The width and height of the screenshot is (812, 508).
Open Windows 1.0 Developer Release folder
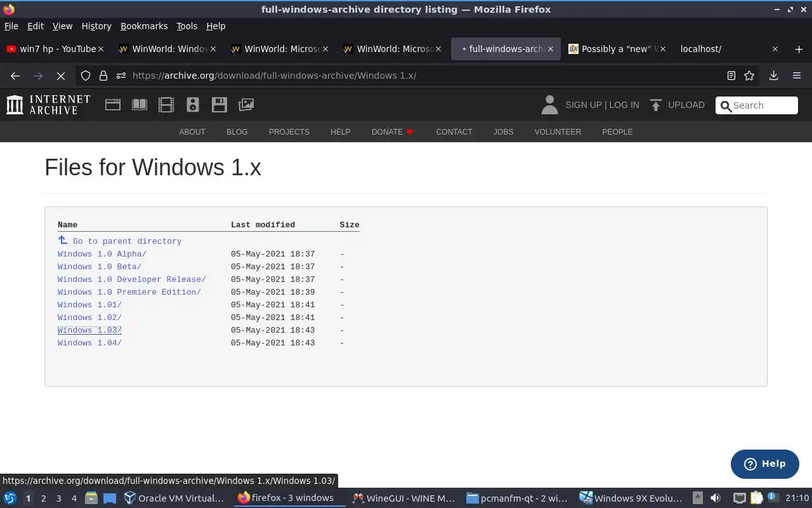(x=132, y=279)
